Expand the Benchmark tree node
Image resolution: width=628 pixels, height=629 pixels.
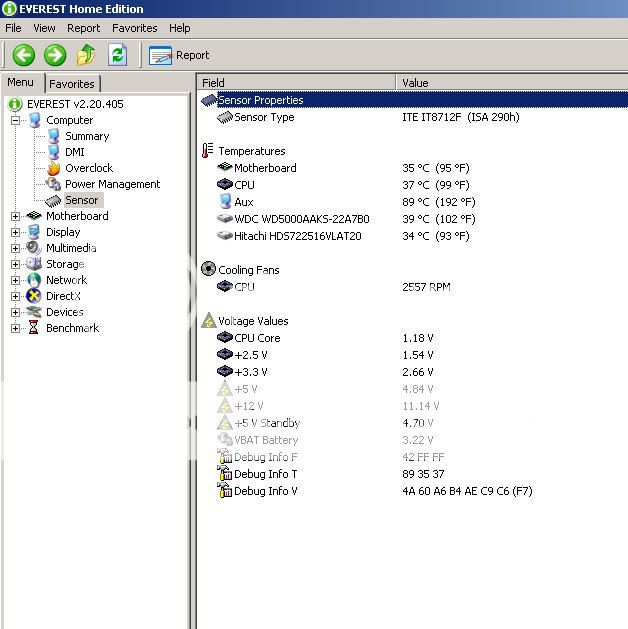[x=15, y=328]
